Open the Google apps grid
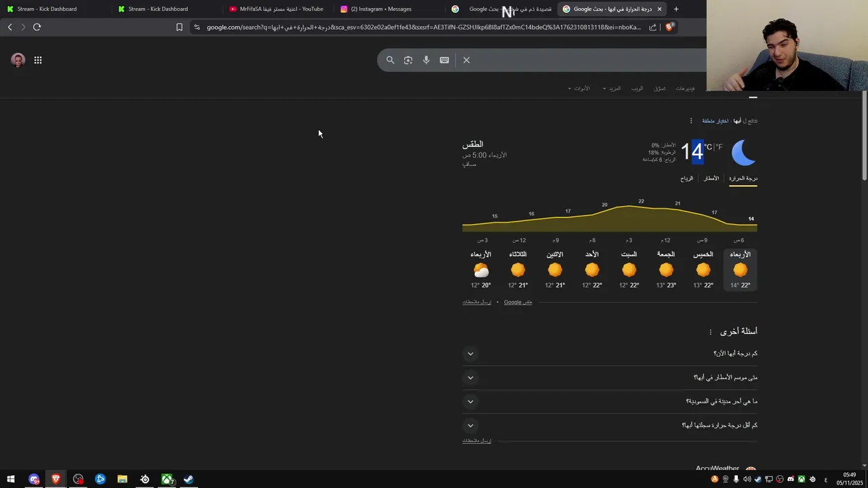This screenshot has width=868, height=488. click(38, 60)
